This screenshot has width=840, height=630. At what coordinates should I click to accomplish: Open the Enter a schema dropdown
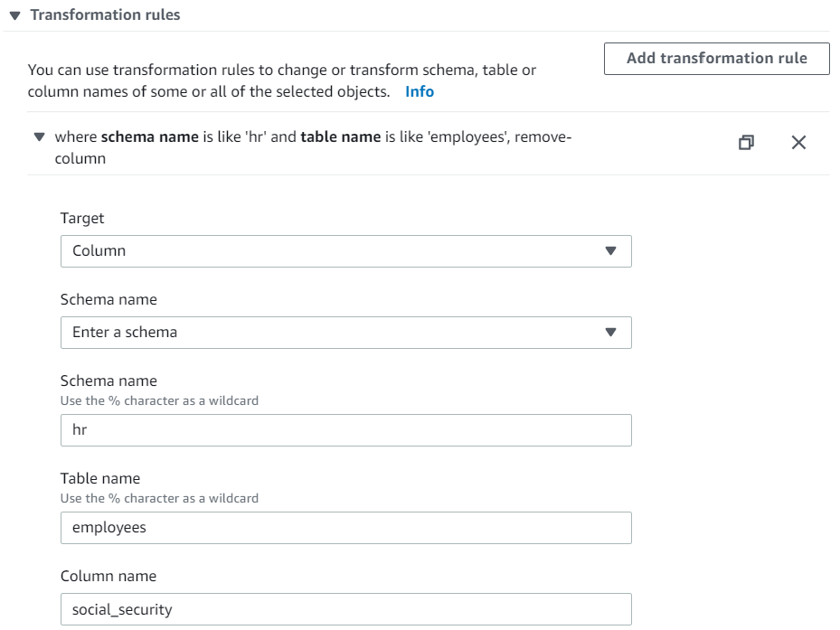pyautogui.click(x=335, y=333)
